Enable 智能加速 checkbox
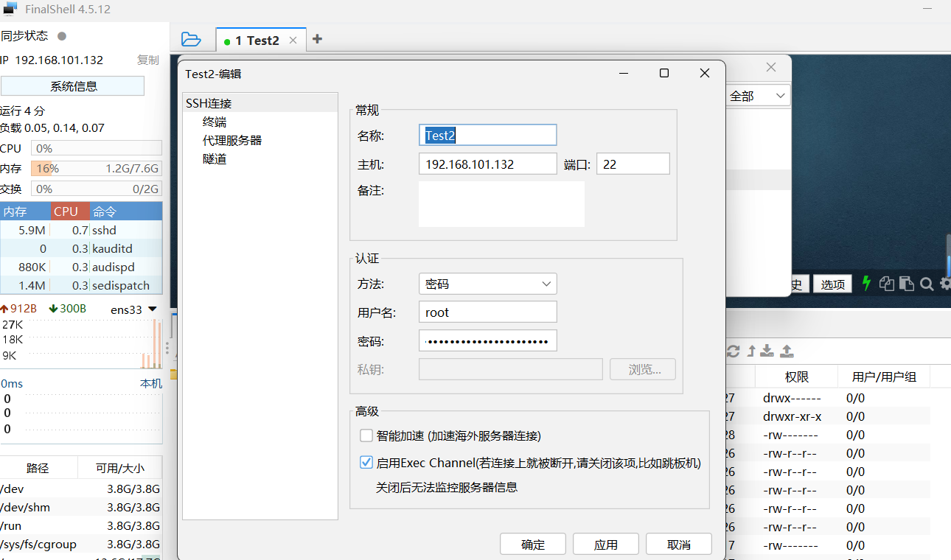Viewport: 951px width, 560px height. pos(366,435)
